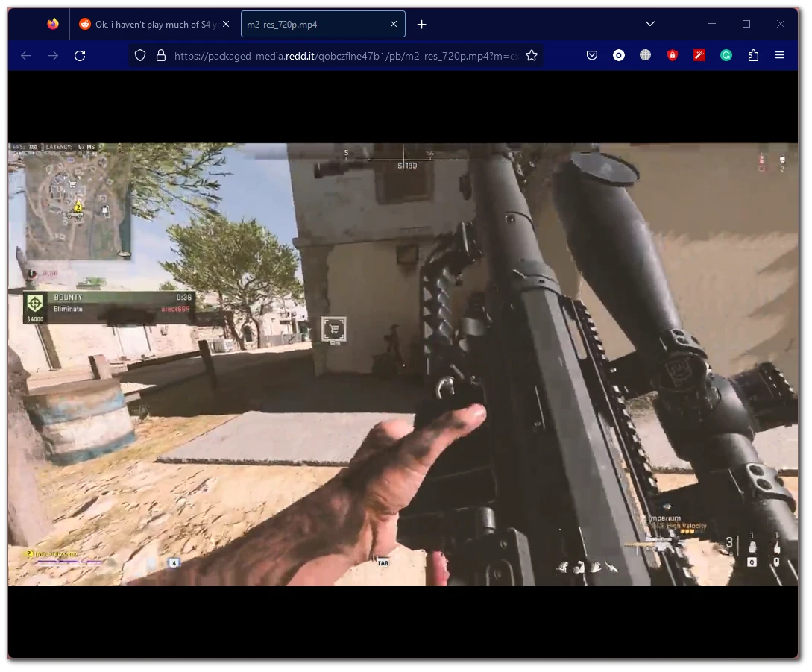Click the Firefox logo icon
This screenshot has height=672, width=812.
(53, 24)
